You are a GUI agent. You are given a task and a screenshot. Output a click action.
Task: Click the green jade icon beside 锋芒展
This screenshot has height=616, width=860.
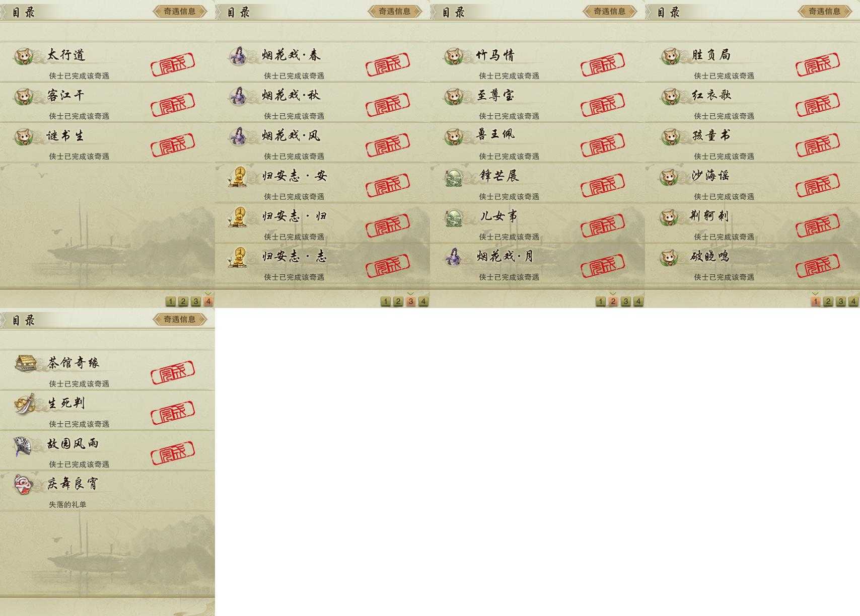coord(454,177)
